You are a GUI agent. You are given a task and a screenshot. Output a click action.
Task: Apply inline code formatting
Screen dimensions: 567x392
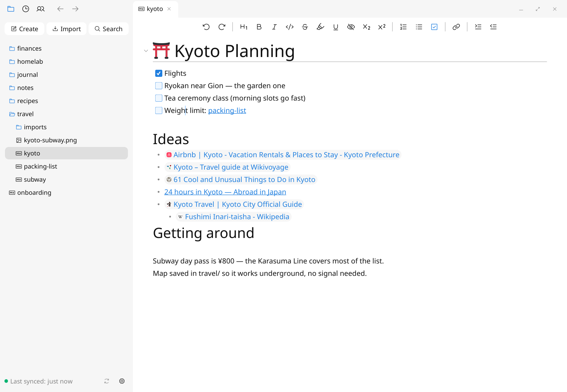click(290, 27)
